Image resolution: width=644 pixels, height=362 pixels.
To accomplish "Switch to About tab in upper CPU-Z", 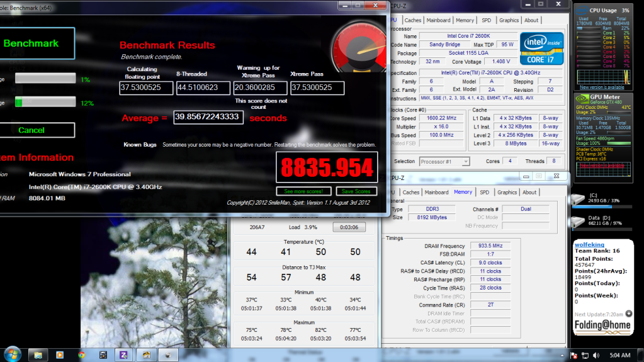I will [x=531, y=20].
